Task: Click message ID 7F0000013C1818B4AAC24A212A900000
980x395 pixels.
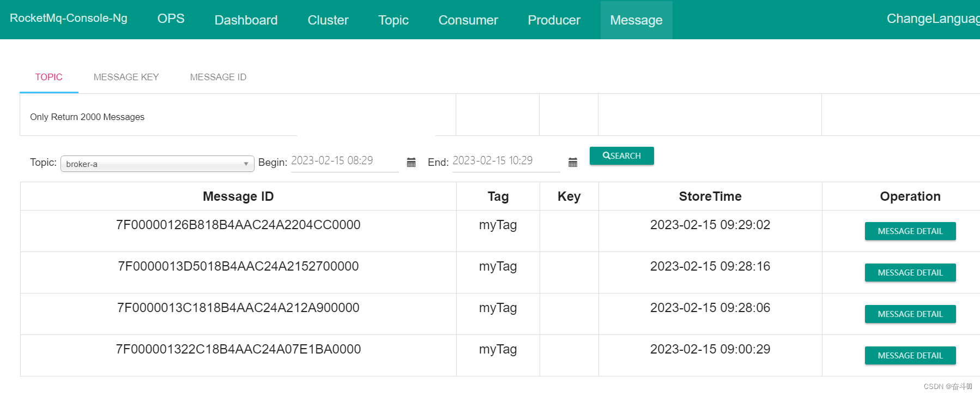Action: (x=238, y=308)
